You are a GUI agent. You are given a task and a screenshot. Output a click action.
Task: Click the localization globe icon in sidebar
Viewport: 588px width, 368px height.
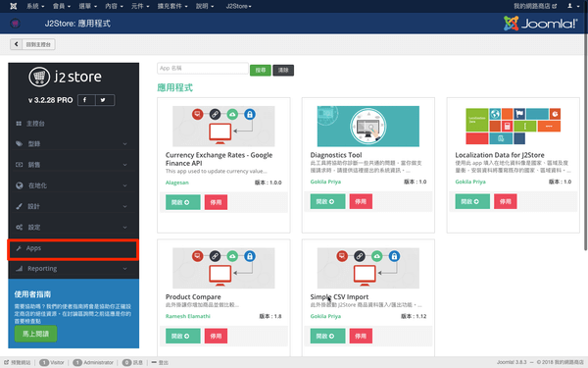20,185
